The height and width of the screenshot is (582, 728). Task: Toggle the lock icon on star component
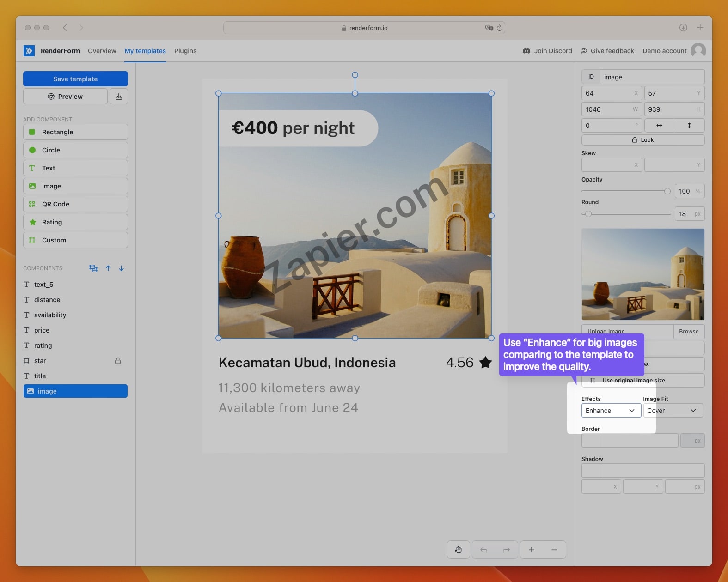pyautogui.click(x=118, y=361)
